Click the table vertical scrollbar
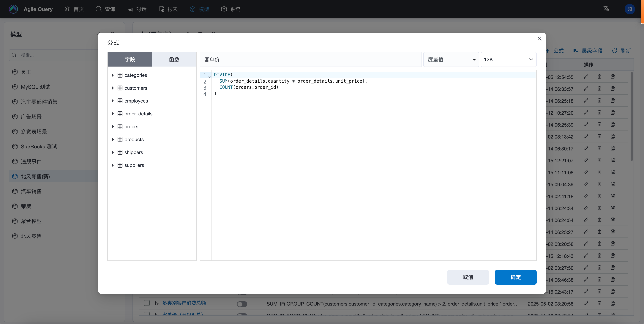This screenshot has height=324, width=644. click(632, 116)
